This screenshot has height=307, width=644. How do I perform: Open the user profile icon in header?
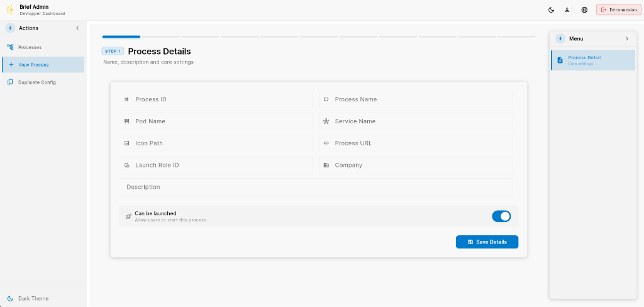point(567,10)
